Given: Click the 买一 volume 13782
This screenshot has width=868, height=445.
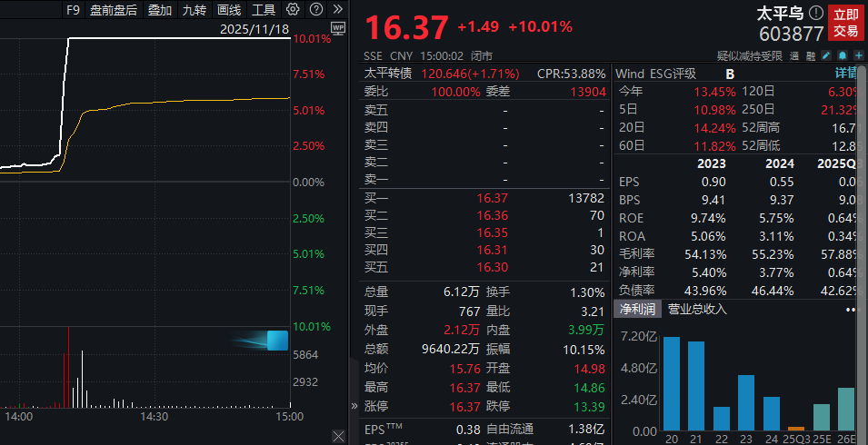Looking at the screenshot, I should pos(586,198).
